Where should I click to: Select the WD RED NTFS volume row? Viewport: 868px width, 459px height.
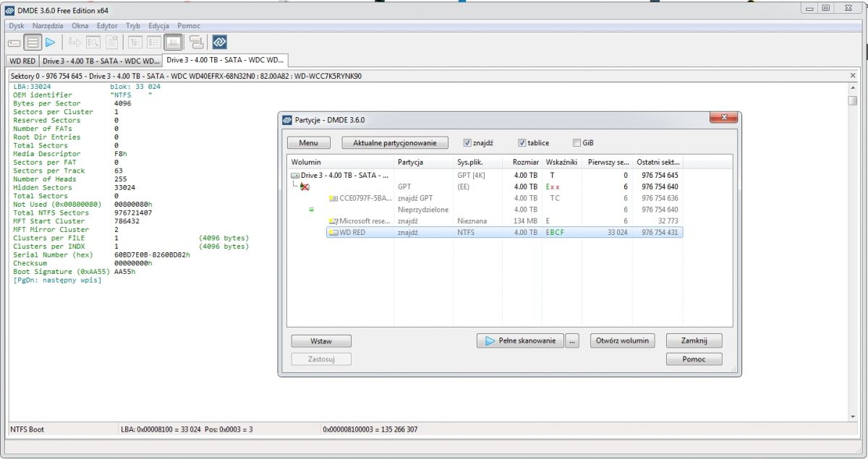coord(504,232)
